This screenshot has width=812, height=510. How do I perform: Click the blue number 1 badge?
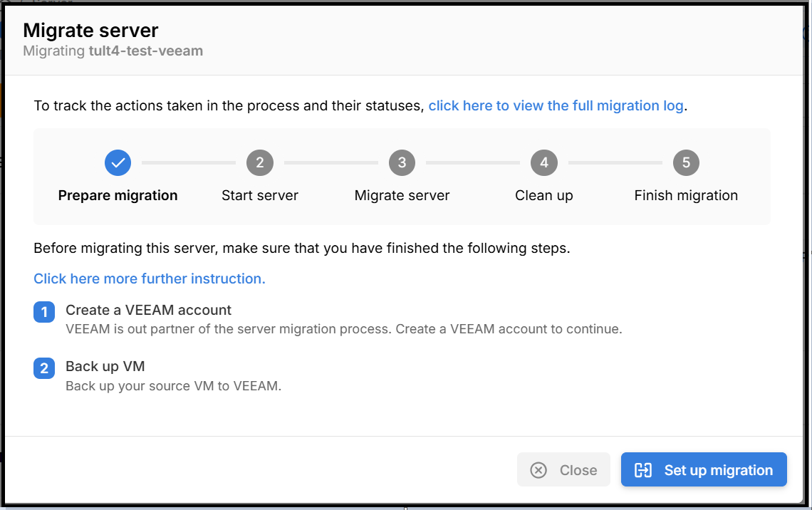click(44, 312)
